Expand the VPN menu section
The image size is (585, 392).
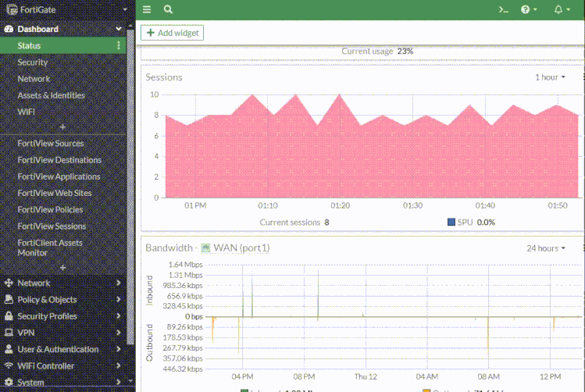click(x=62, y=333)
